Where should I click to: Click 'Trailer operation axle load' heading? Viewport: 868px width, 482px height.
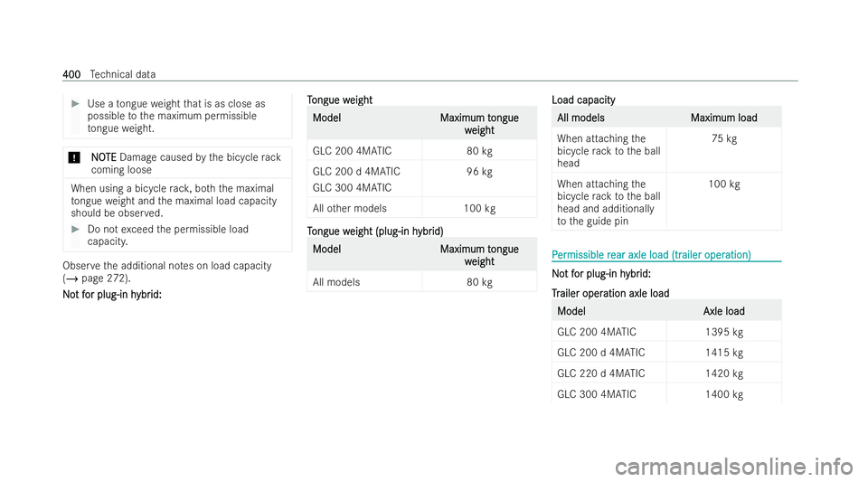tap(610, 293)
